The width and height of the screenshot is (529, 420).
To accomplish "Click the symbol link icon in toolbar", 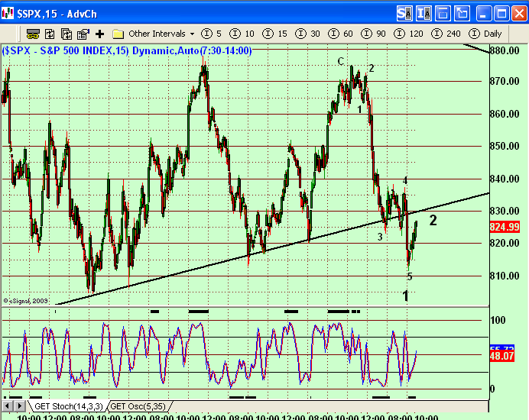I will (33, 34).
